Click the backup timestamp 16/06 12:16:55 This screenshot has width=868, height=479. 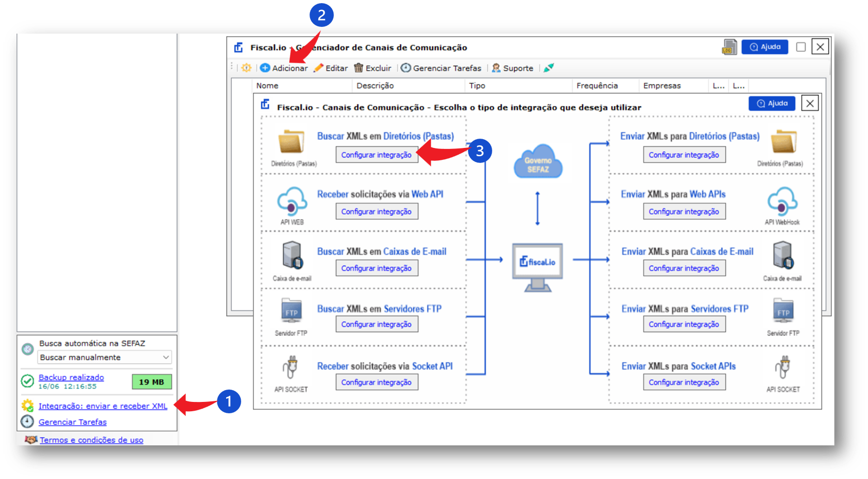67,386
